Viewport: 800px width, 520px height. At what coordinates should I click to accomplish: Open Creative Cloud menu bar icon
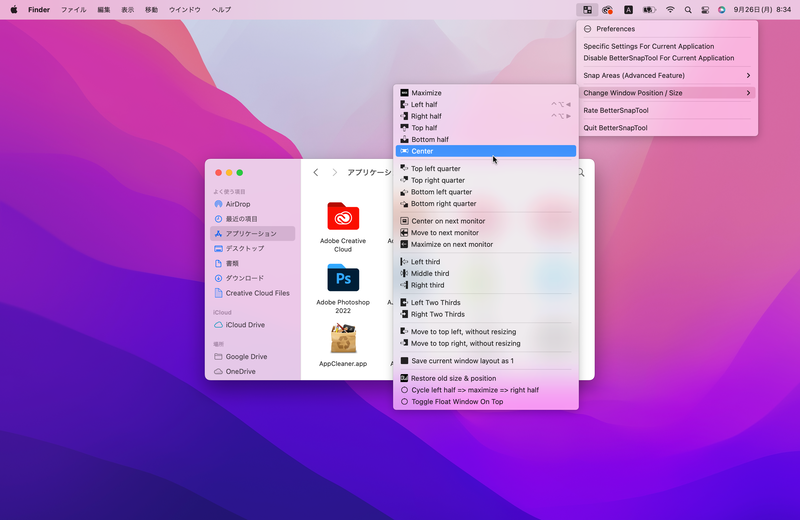(x=607, y=10)
